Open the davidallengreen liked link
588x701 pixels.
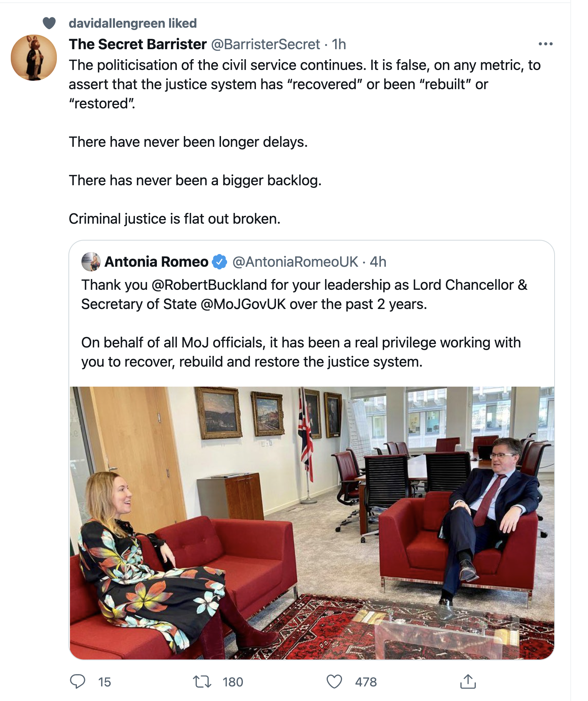(x=133, y=23)
